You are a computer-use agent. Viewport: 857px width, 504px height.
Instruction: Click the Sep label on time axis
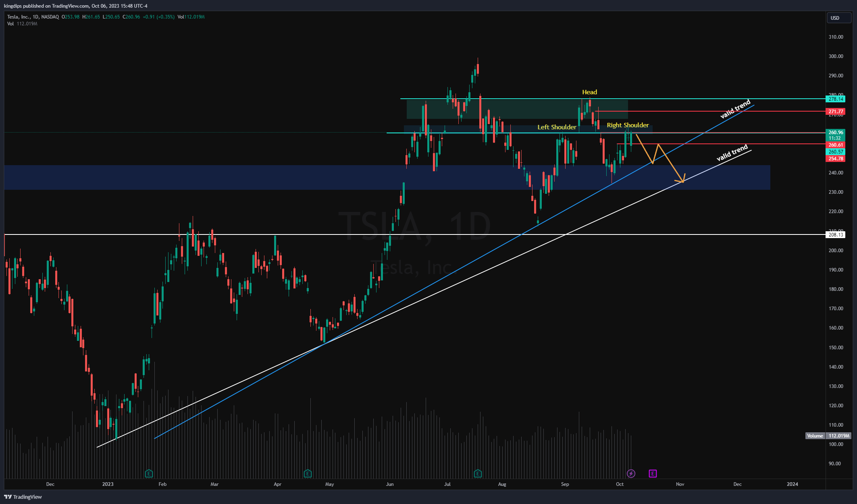[565, 484]
